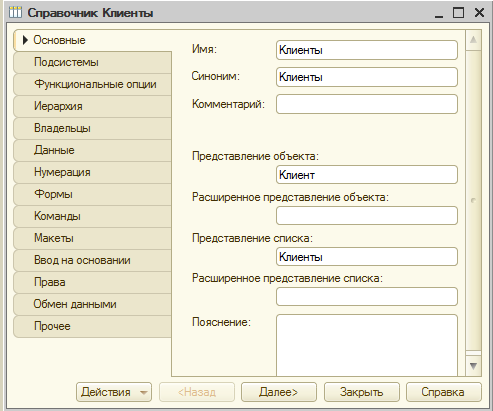The width and height of the screenshot is (493, 411).
Task: Focus the Комментарий text field
Action: point(367,104)
